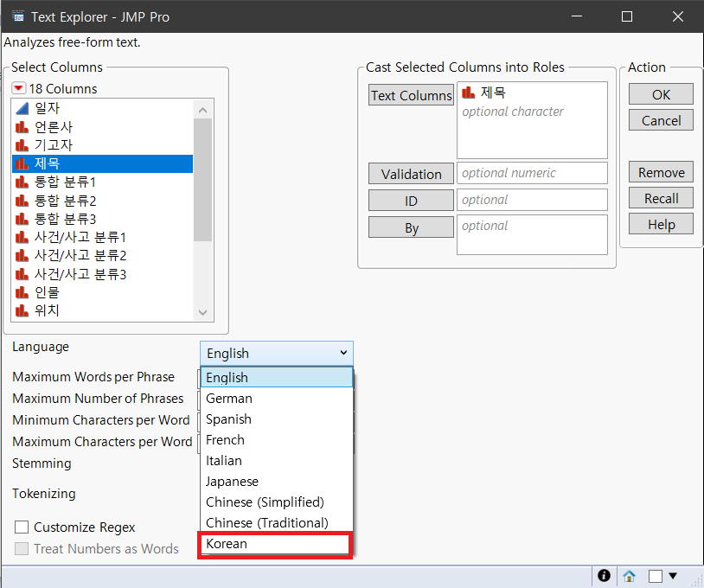704x588 pixels.
Task: Click the JMP Text Explorer title bar icon
Action: (x=18, y=16)
